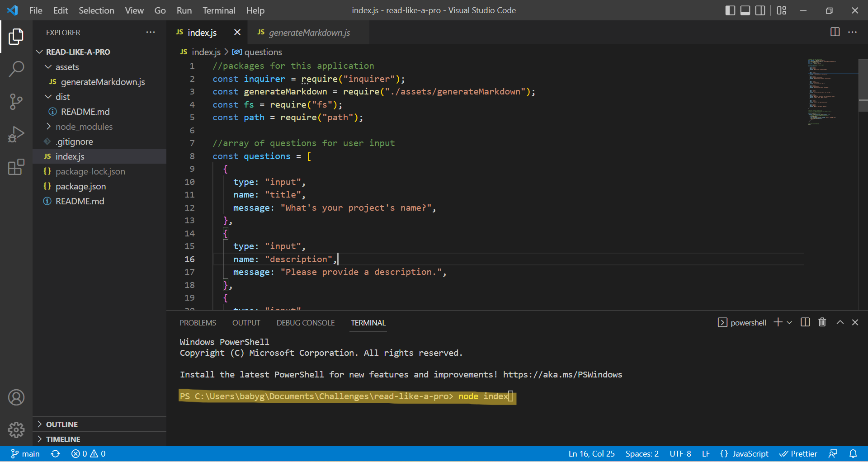Open the File menu
The height and width of the screenshot is (462, 868).
[x=36, y=10]
